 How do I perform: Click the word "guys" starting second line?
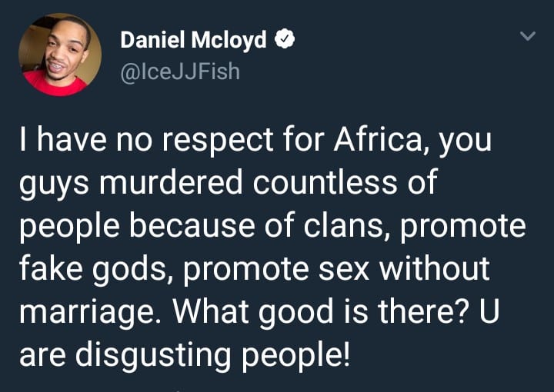(54, 184)
